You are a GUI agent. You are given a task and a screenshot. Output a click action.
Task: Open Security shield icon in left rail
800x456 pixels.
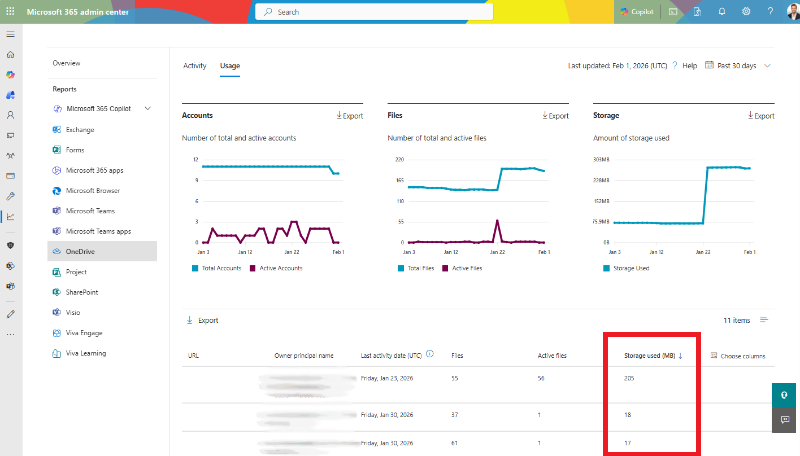[11, 245]
